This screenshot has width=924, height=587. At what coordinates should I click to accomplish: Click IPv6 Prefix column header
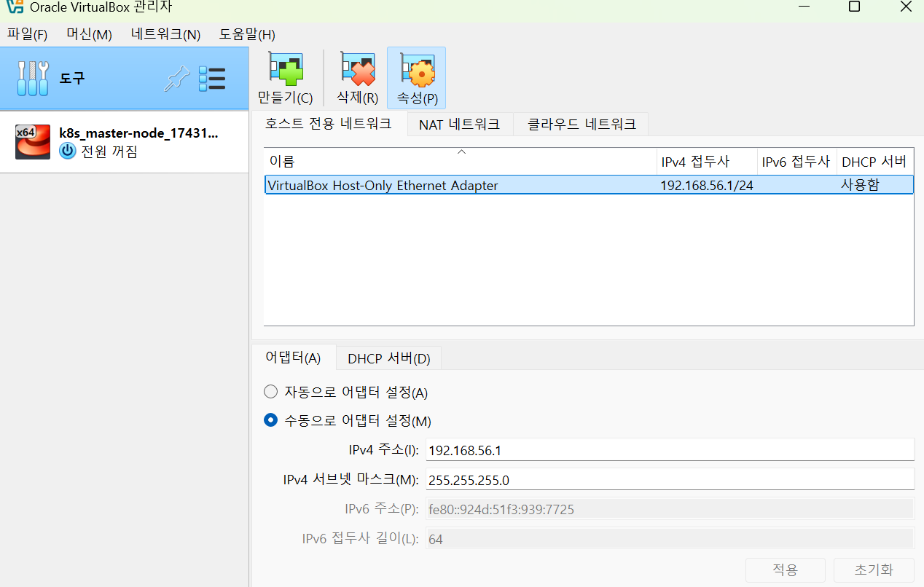796,162
